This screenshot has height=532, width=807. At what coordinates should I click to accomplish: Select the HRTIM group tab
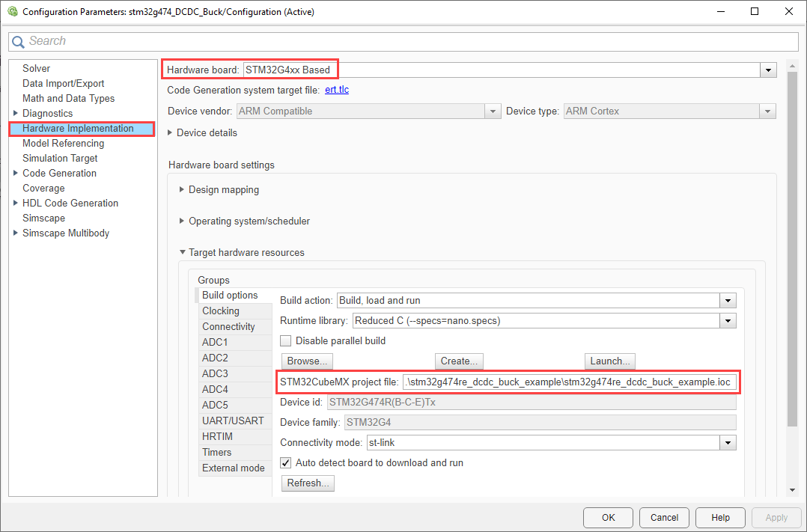[217, 436]
